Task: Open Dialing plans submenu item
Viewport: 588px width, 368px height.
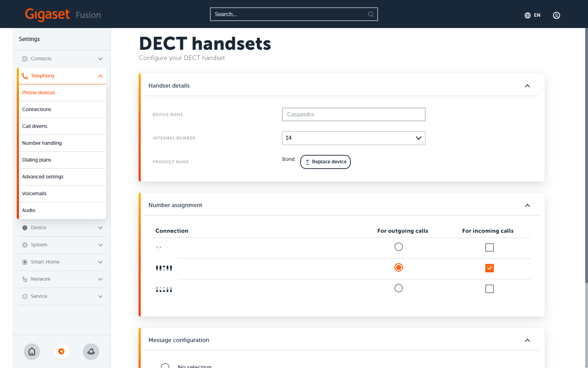Action: pos(62,160)
